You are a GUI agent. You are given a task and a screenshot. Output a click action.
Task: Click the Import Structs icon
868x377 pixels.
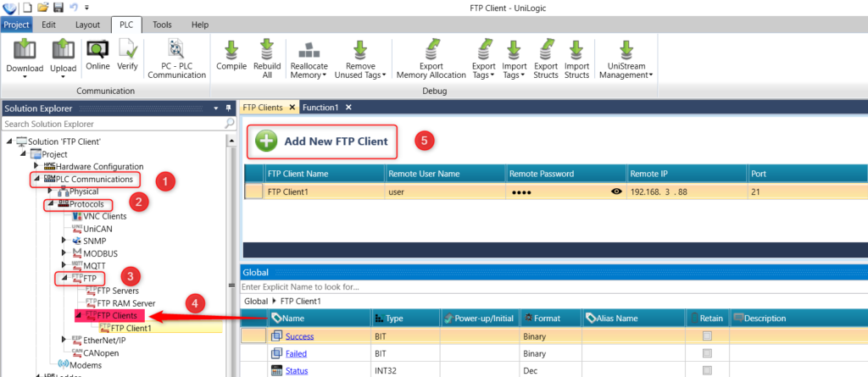pyautogui.click(x=576, y=49)
